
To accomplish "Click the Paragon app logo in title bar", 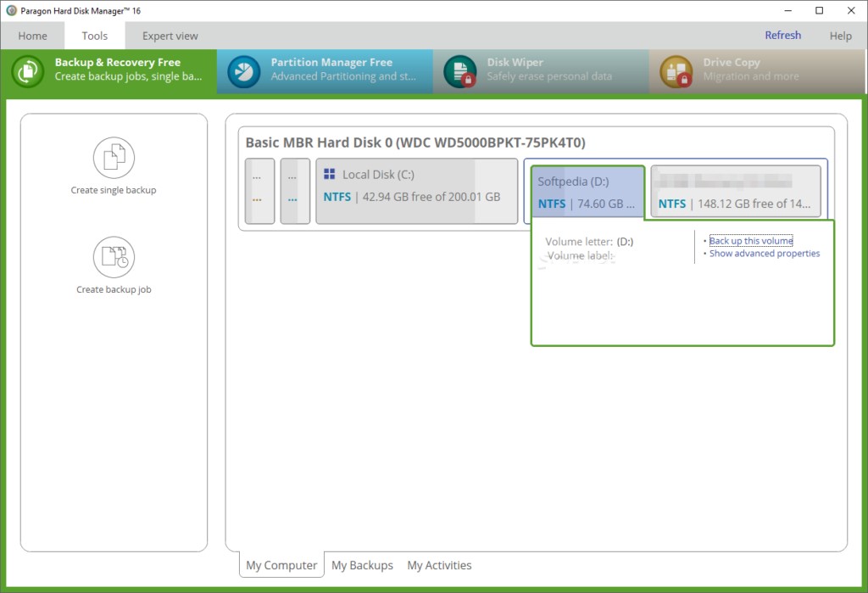I will coord(12,10).
